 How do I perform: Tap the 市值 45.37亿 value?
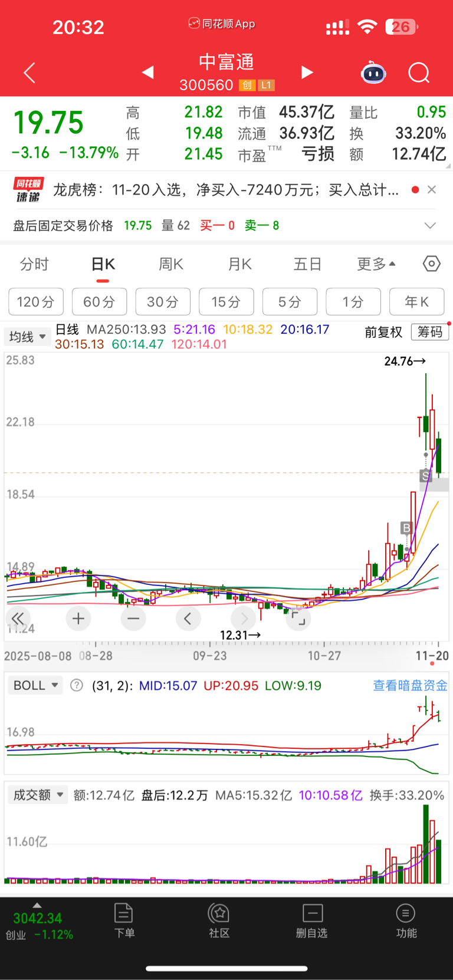(307, 112)
